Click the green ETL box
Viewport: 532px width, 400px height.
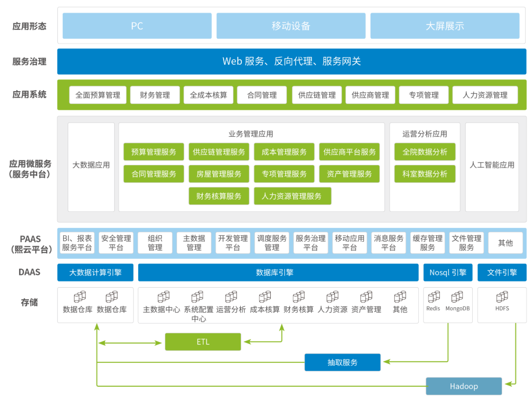pos(203,342)
